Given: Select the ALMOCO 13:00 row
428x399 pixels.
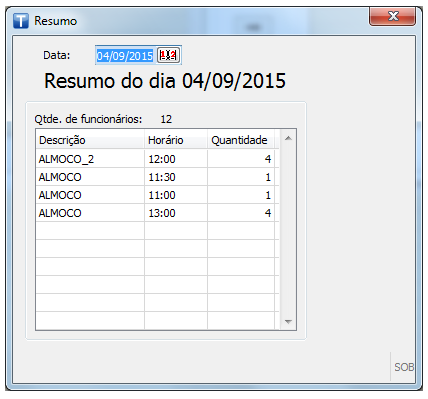Looking at the screenshot, I should (157, 213).
